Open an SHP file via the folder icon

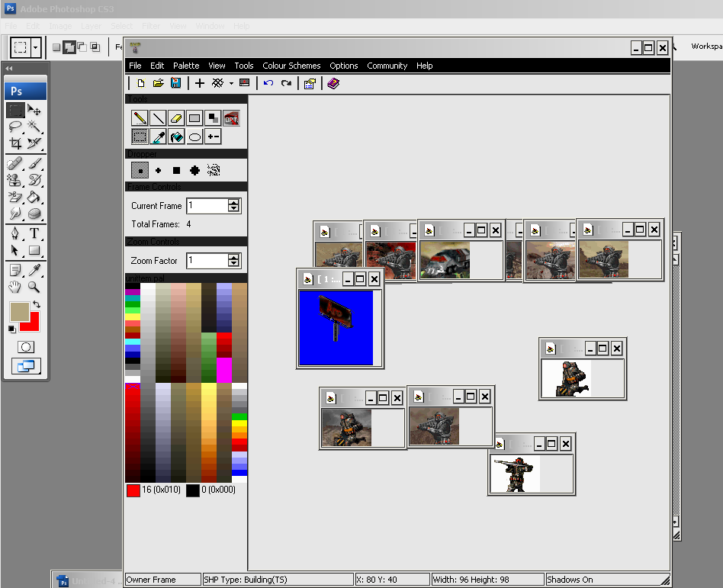[x=158, y=83]
